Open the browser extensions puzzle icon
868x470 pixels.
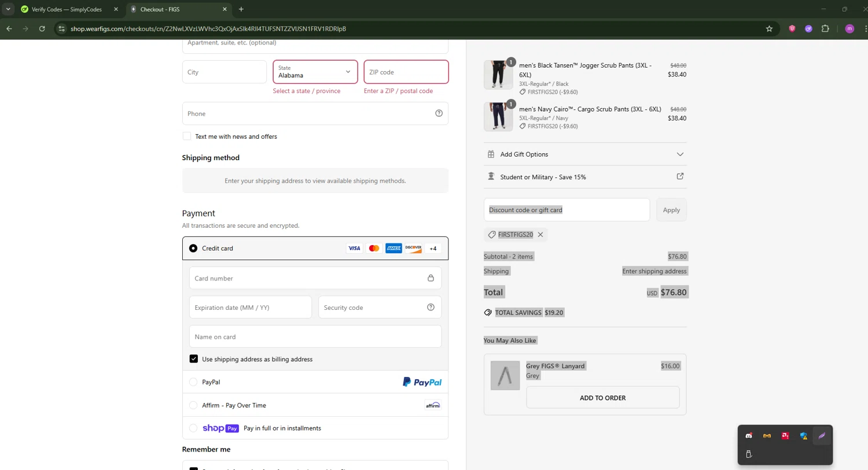[x=825, y=29]
